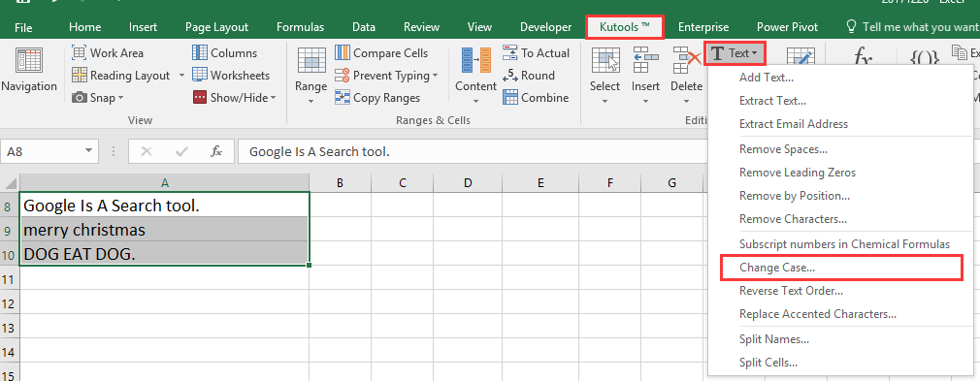The height and width of the screenshot is (381, 980).
Task: Click the Work Area view option
Action: [x=108, y=53]
